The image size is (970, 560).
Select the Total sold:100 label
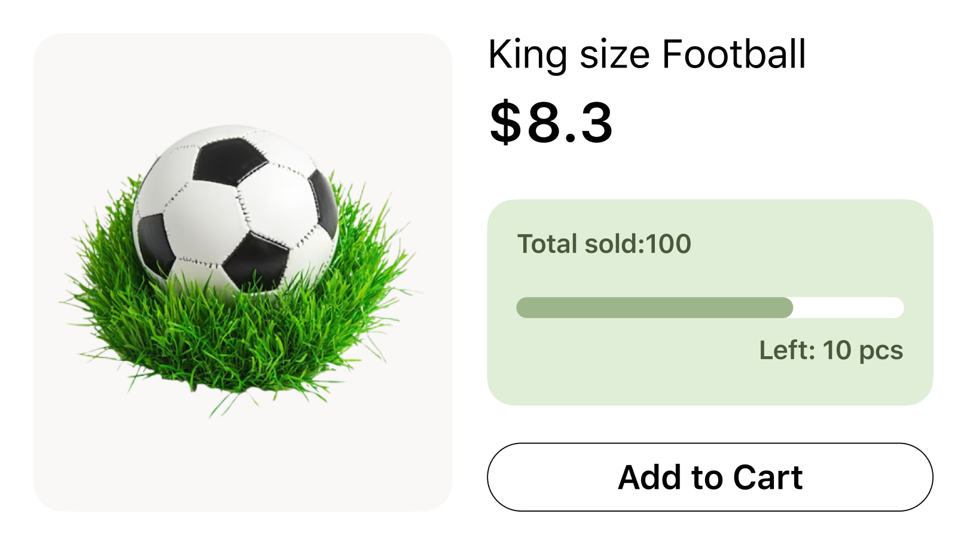coord(604,244)
